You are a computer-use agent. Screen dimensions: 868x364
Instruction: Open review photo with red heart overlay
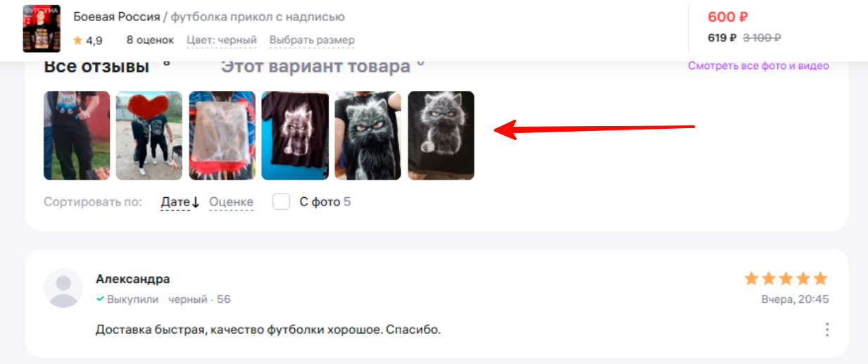pyautogui.click(x=149, y=136)
